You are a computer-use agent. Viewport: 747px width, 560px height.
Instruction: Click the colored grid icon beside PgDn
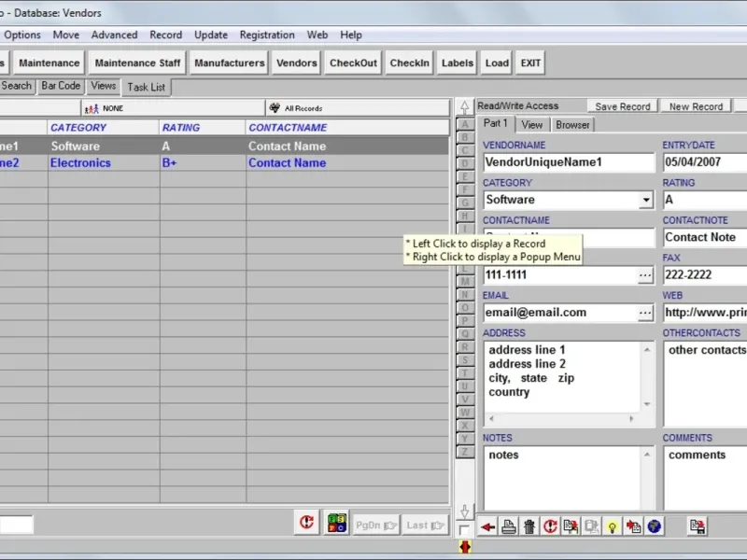coord(337,524)
